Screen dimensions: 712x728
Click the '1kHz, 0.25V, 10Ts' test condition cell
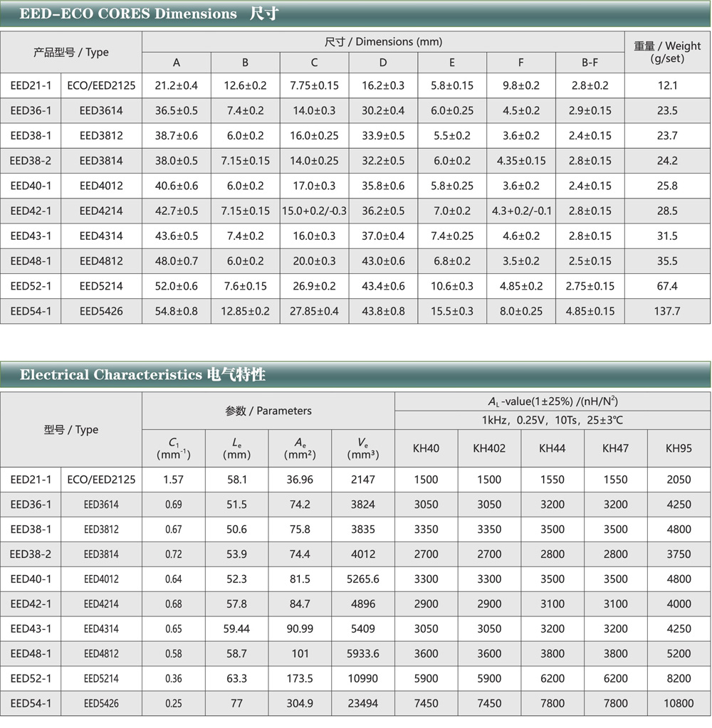(x=553, y=420)
